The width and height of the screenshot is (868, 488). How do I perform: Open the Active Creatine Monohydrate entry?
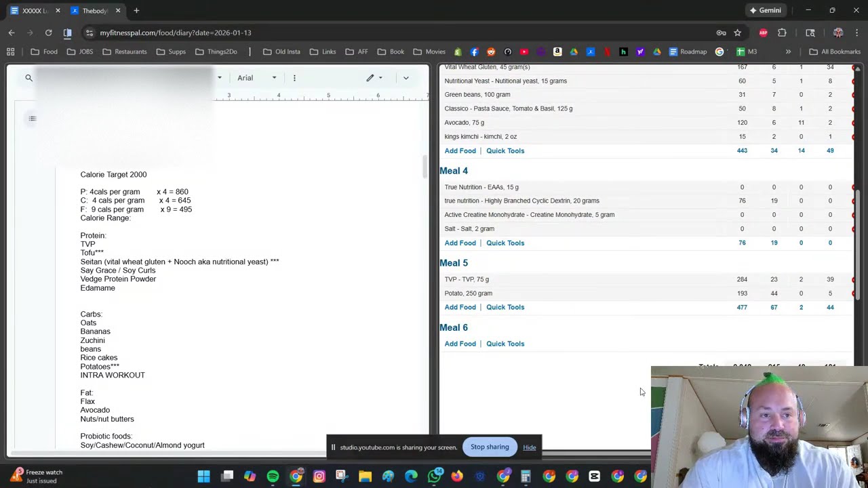point(530,215)
